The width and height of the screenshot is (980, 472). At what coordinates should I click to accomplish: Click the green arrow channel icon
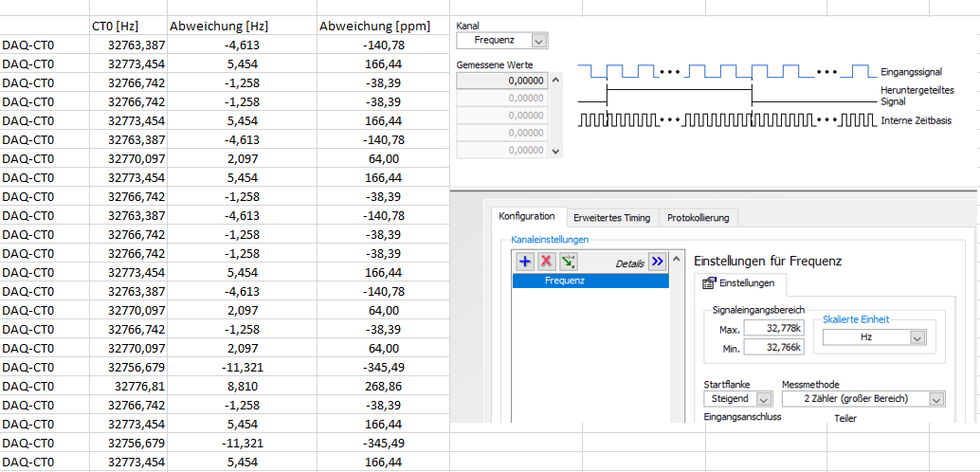(569, 262)
